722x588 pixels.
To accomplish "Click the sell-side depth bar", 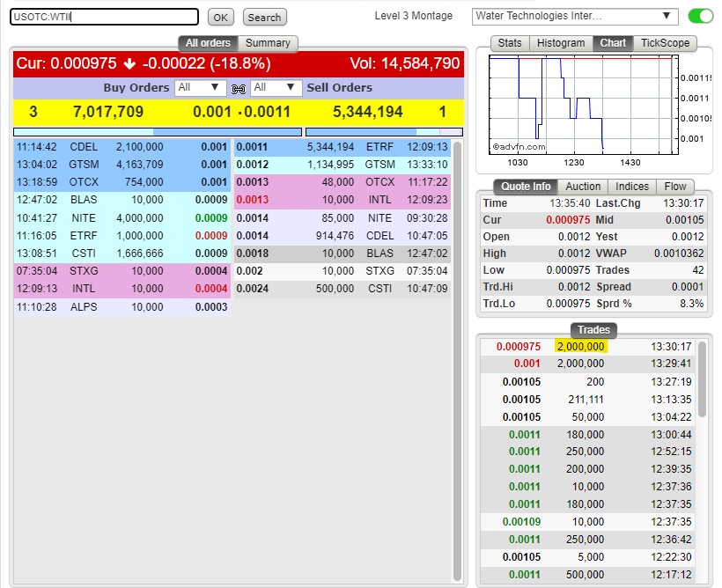I will [x=384, y=132].
